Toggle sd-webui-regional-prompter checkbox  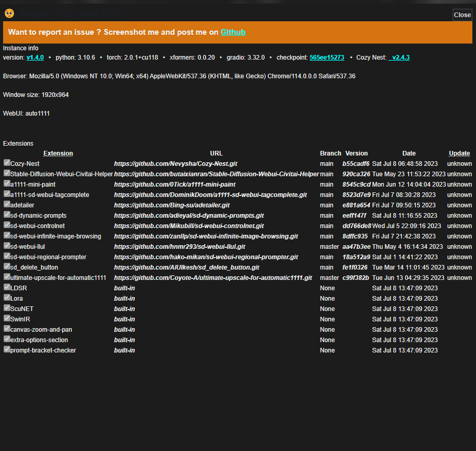7,256
